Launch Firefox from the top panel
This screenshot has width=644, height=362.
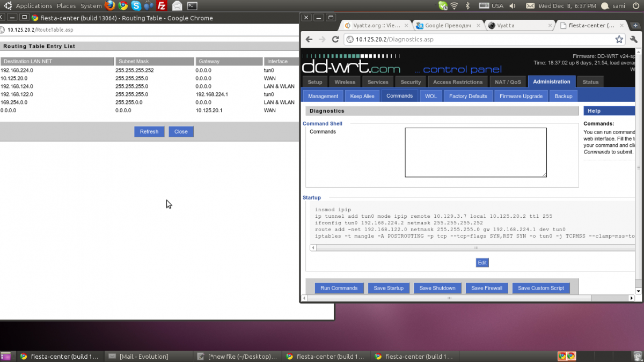coord(110,6)
